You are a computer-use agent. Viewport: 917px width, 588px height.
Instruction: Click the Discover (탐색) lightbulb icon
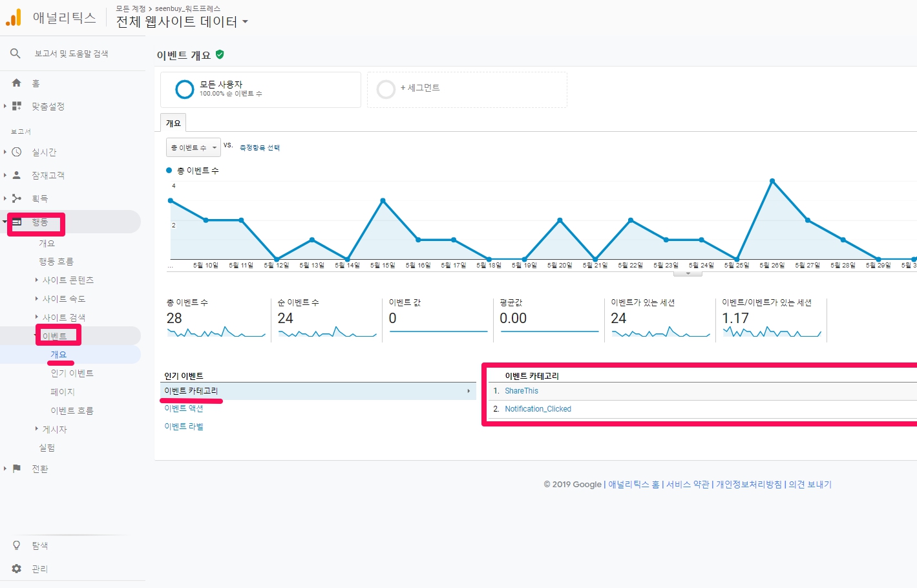17,545
